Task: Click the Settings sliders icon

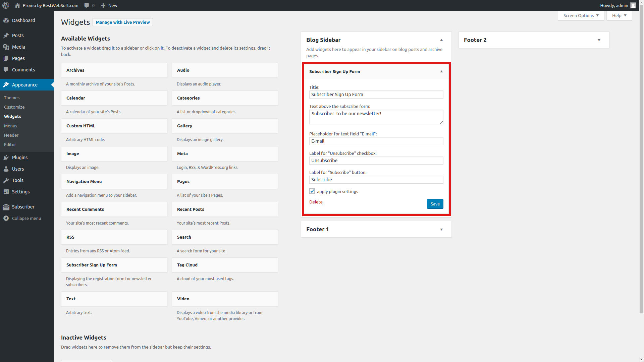Action: coord(6,192)
